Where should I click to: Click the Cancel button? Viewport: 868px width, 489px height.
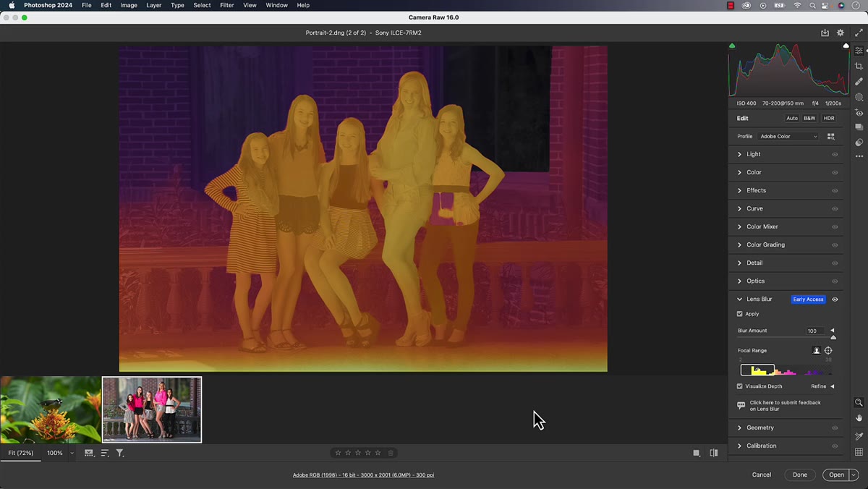point(762,475)
